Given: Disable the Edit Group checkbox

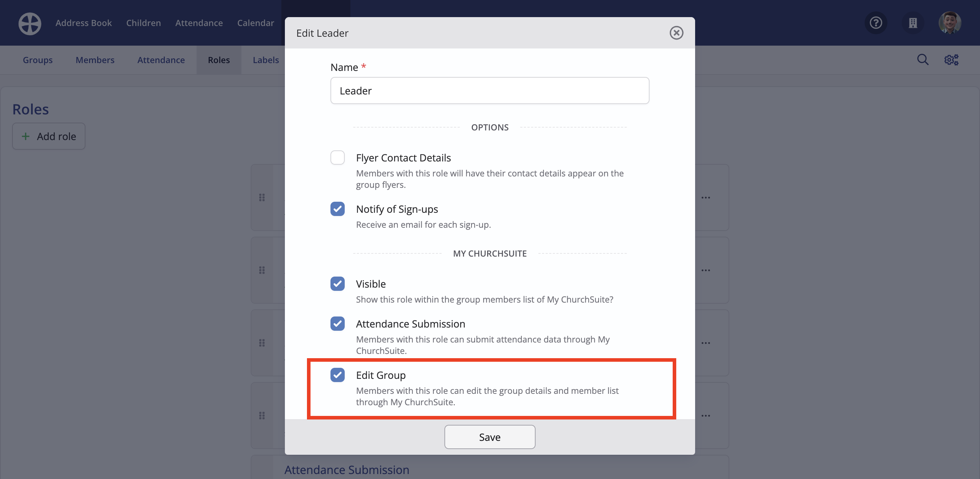Looking at the screenshot, I should pyautogui.click(x=338, y=375).
